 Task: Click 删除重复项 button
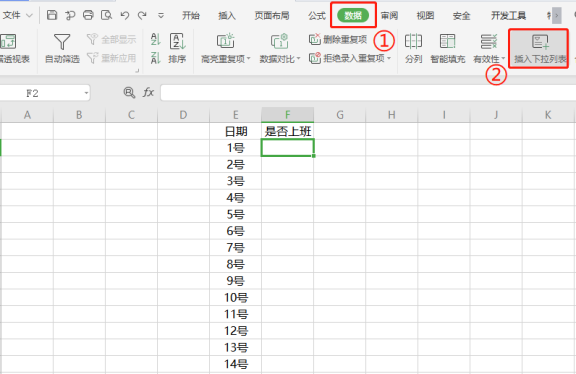coord(338,39)
